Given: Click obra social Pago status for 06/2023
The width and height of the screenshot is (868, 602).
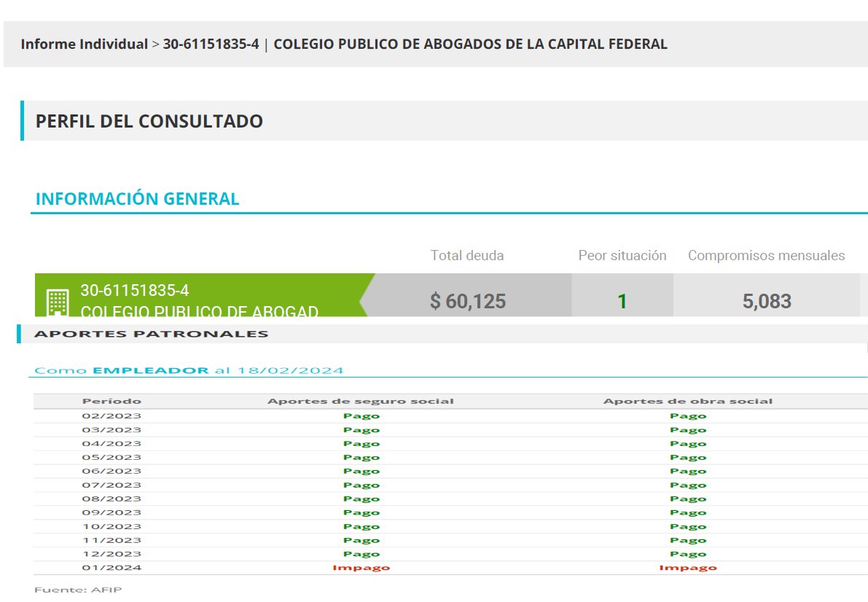Looking at the screenshot, I should coord(688,472).
